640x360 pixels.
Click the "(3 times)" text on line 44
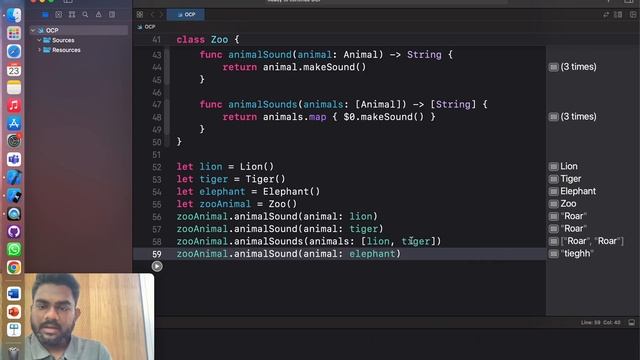(578, 67)
